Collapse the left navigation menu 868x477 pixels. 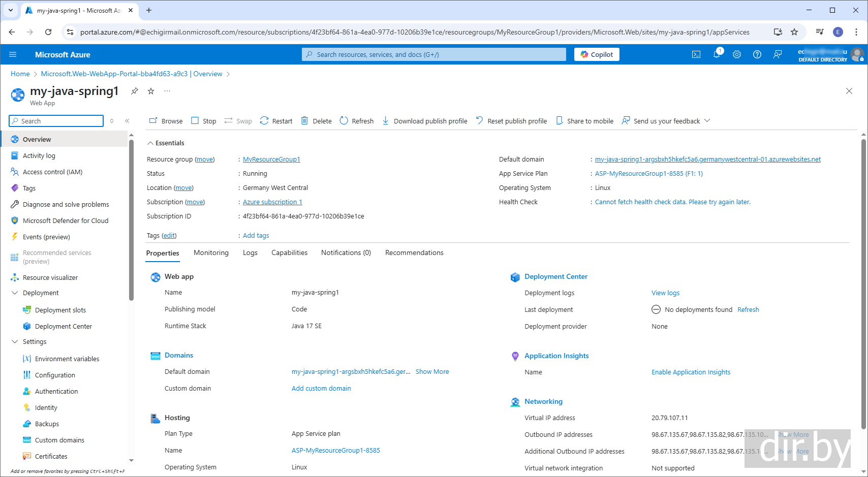click(127, 121)
